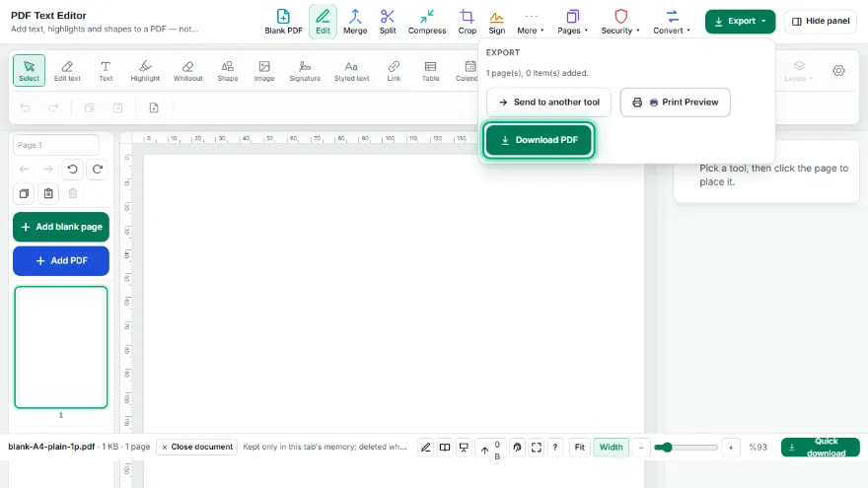The height and width of the screenshot is (488, 868).
Task: Adjust the zoom slider handle
Action: (x=667, y=447)
